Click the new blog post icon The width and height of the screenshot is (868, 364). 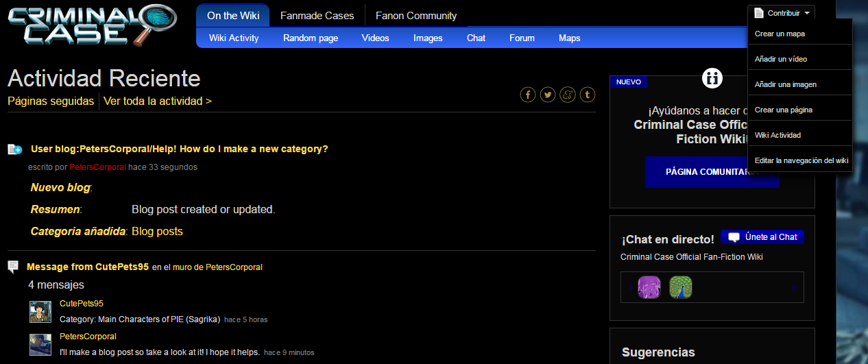pos(15,149)
